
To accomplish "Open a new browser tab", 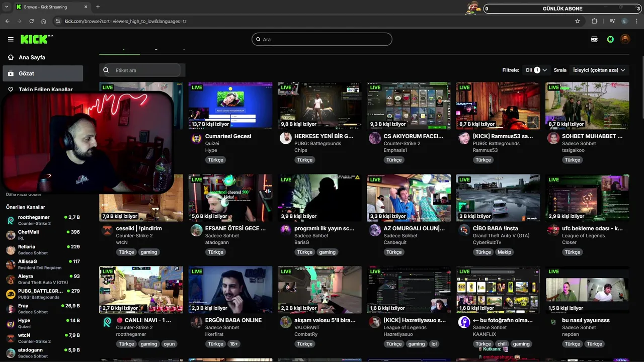I will tap(98, 7).
